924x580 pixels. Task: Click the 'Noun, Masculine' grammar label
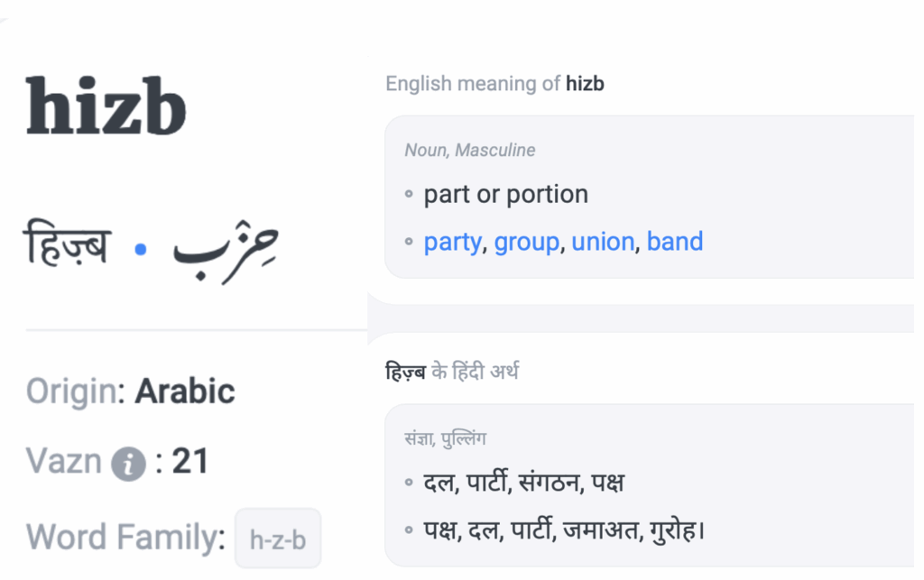pyautogui.click(x=469, y=150)
